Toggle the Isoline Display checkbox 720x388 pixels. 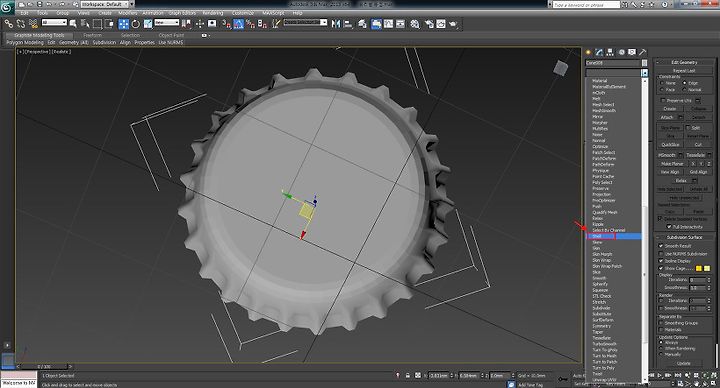point(661,261)
